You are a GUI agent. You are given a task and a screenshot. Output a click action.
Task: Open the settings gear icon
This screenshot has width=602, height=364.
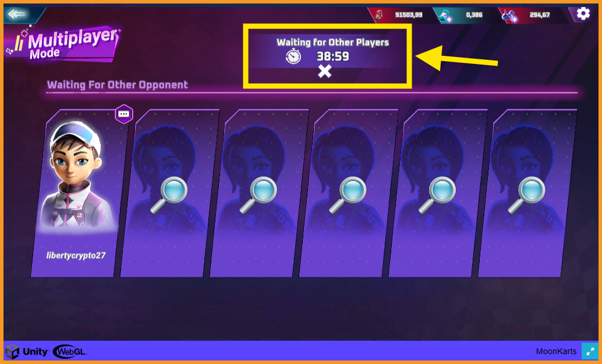pyautogui.click(x=583, y=14)
